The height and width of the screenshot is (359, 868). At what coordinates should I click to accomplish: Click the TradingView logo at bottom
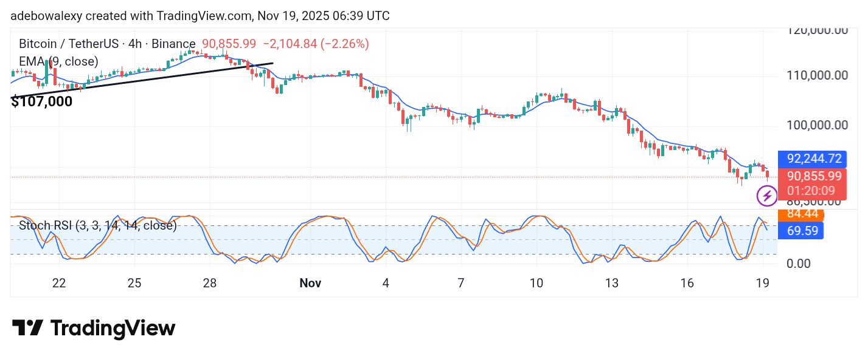point(94,329)
